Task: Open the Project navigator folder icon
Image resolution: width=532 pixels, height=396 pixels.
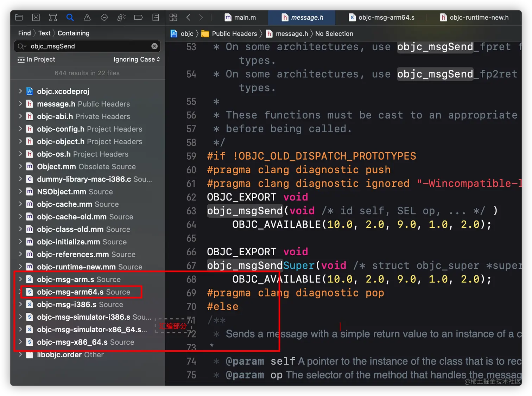Action: click(19, 17)
